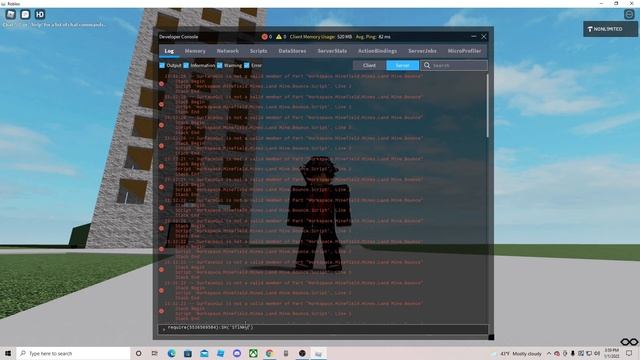Image resolution: width=640 pixels, height=360 pixels.
Task: Switch to the DataStores tab
Action: [x=292, y=51]
